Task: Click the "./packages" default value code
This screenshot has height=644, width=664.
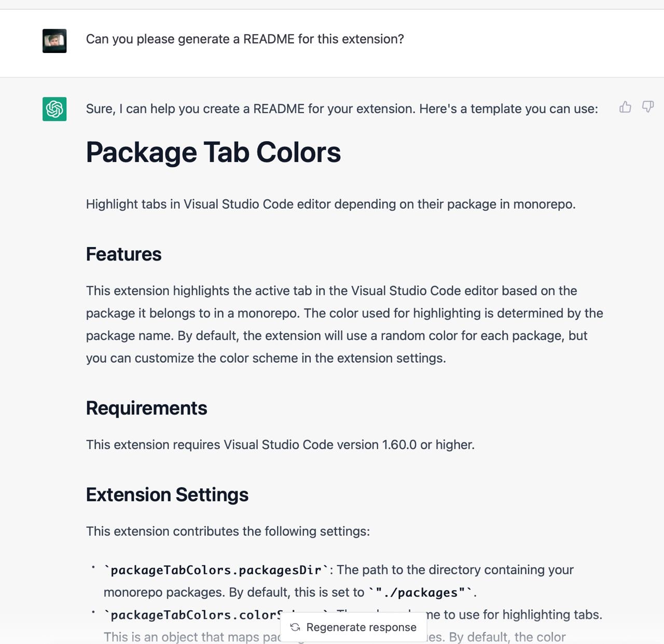Action: [421, 593]
